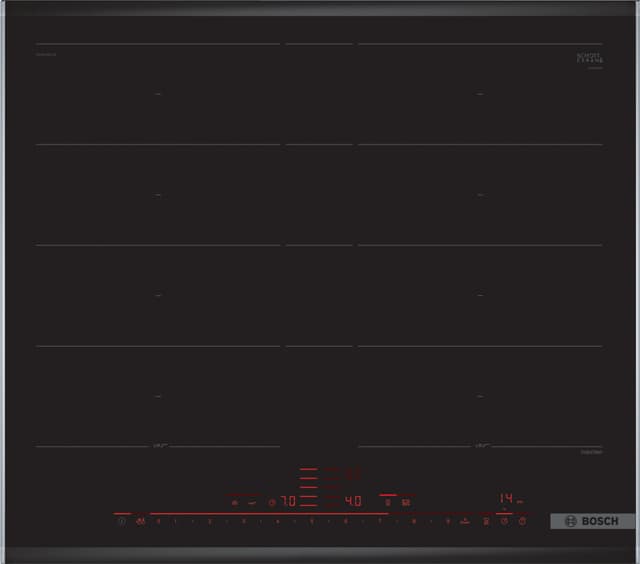
Task: Toggle the right FlexInduction zone link marker
Action: coord(481,445)
